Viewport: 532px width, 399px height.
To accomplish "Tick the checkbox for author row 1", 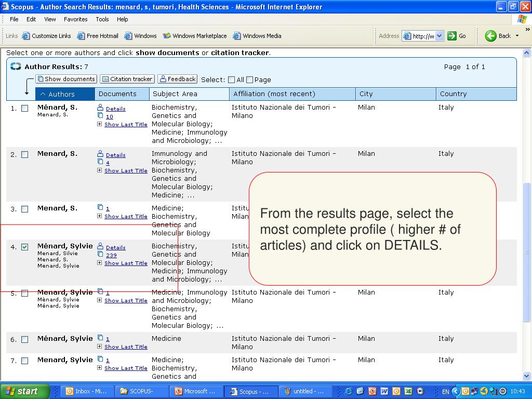I will click(25, 108).
